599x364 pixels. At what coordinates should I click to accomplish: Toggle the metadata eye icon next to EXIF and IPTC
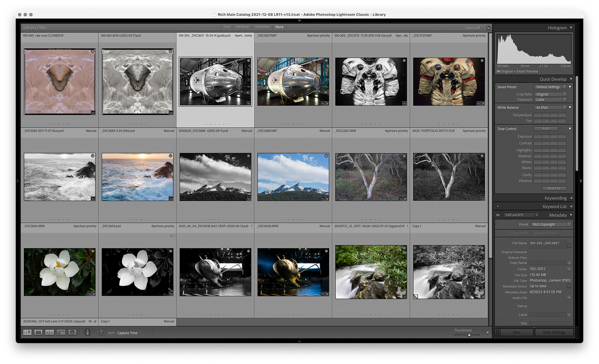pyautogui.click(x=498, y=215)
